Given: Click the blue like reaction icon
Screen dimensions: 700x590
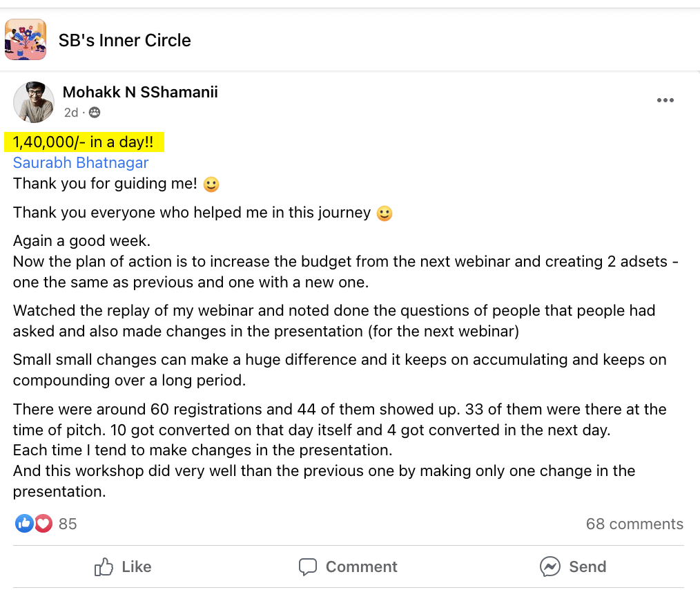Looking at the screenshot, I should (24, 524).
